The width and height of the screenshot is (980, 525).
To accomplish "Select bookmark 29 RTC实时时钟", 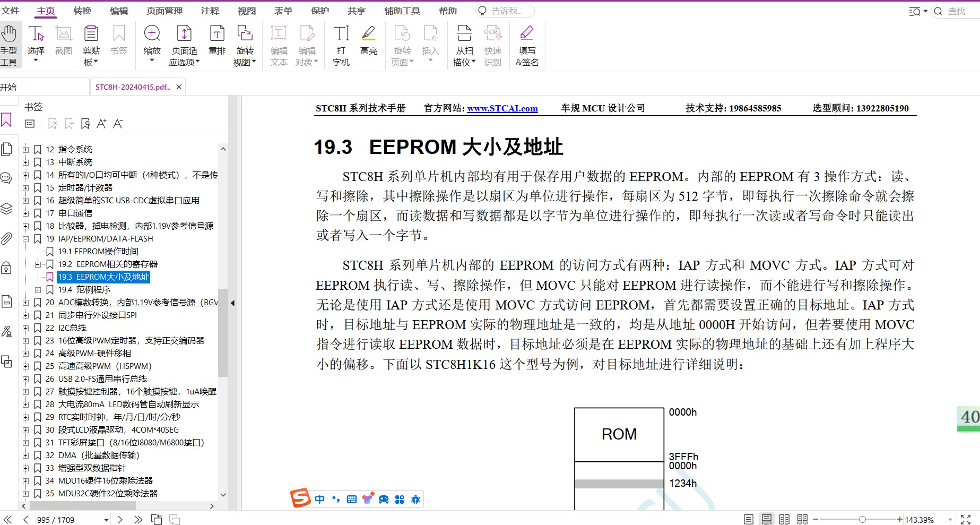I will click(113, 417).
